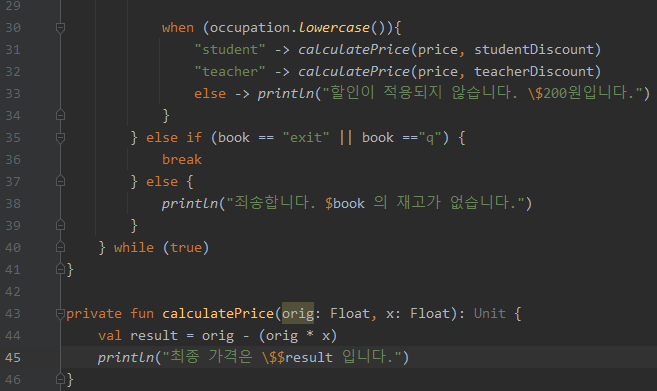
Task: Click the result variable declaration on line 44
Action: (x=154, y=336)
